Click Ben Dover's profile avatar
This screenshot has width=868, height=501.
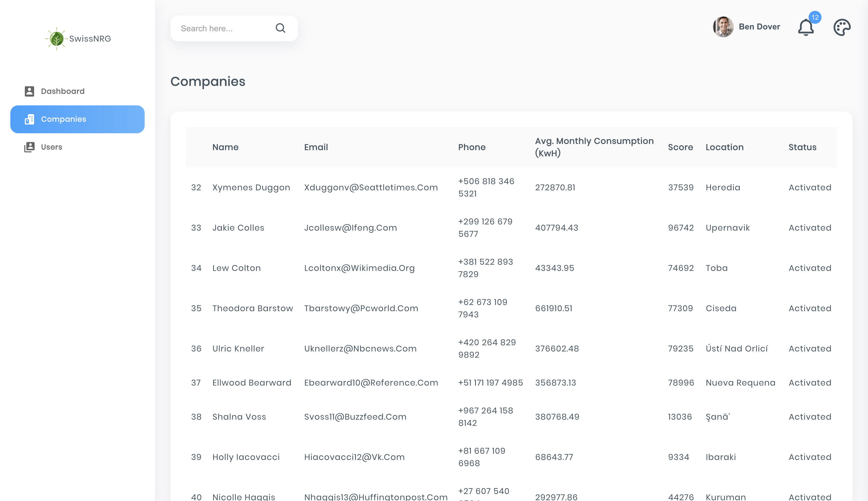pyautogui.click(x=723, y=27)
